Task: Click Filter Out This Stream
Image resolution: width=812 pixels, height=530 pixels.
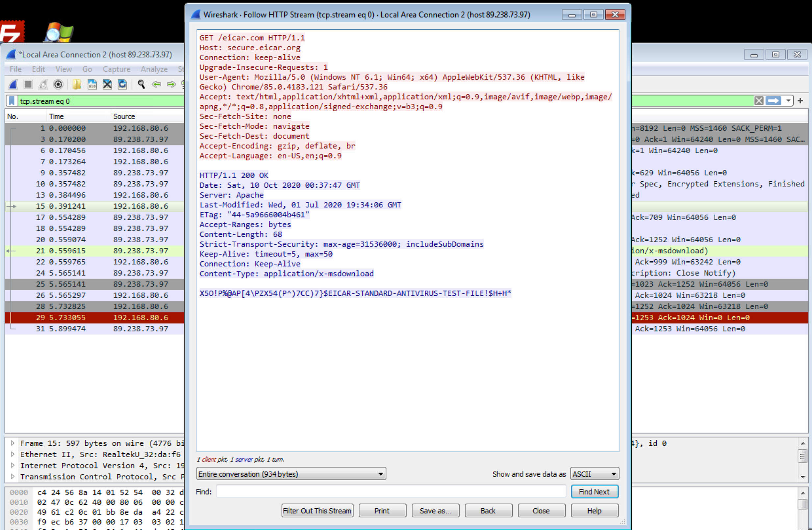Action: 317,511
